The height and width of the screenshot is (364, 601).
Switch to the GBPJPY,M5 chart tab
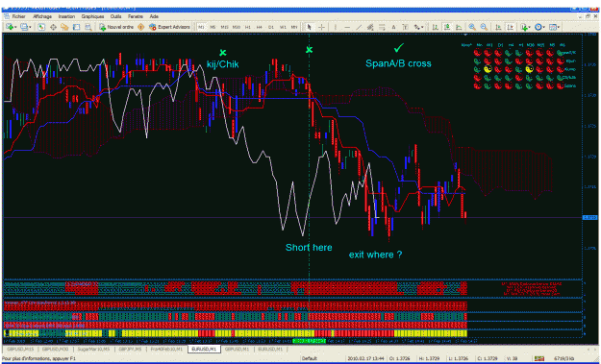131,349
